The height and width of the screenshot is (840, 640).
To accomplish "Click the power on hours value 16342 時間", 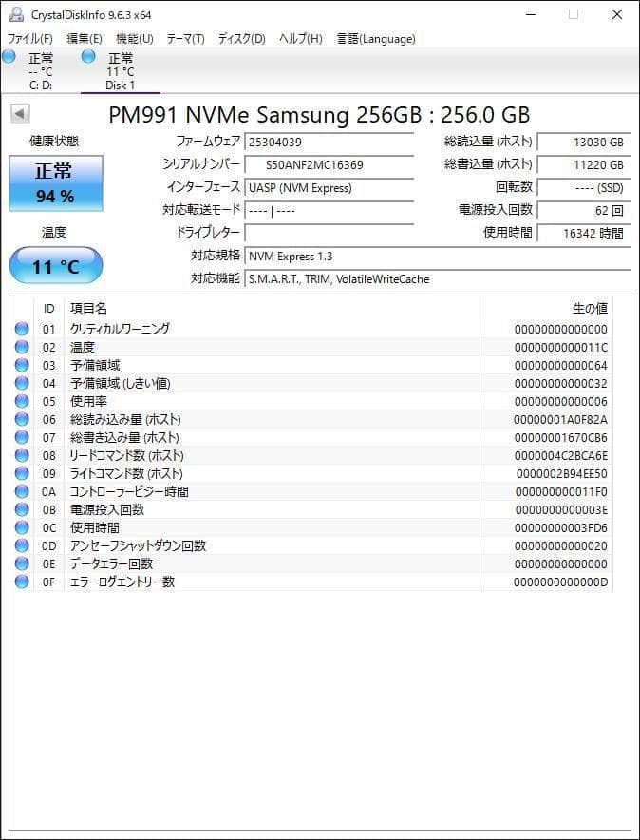I will point(584,233).
